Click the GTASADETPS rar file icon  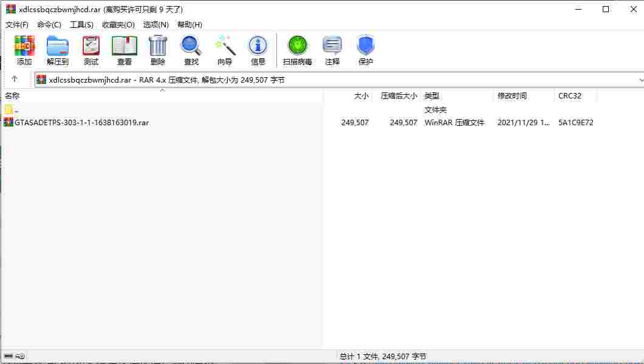point(9,122)
